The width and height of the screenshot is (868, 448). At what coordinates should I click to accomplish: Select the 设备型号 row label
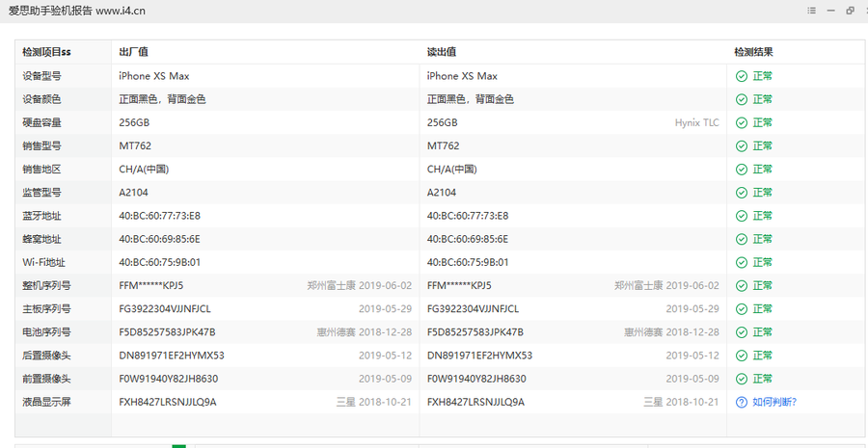[41, 76]
